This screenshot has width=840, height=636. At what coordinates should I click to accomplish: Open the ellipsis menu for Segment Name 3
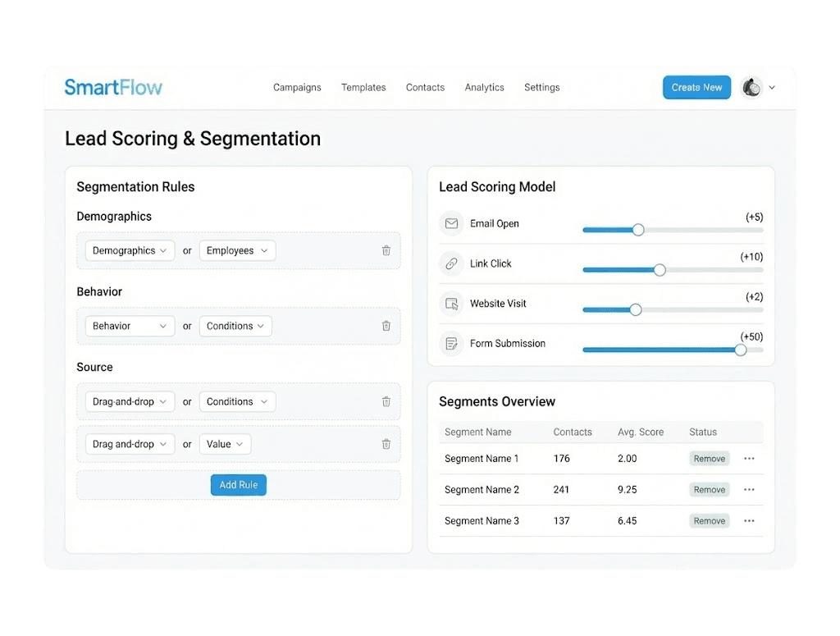pyautogui.click(x=749, y=520)
